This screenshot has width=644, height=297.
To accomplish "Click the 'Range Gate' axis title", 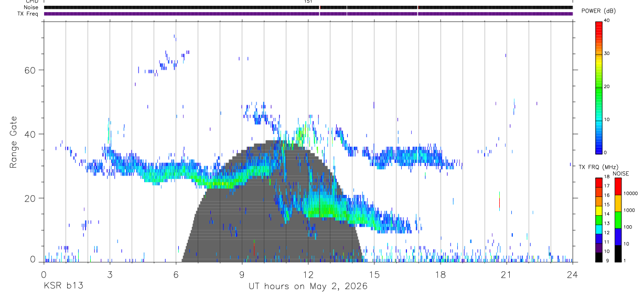I will (14, 141).
